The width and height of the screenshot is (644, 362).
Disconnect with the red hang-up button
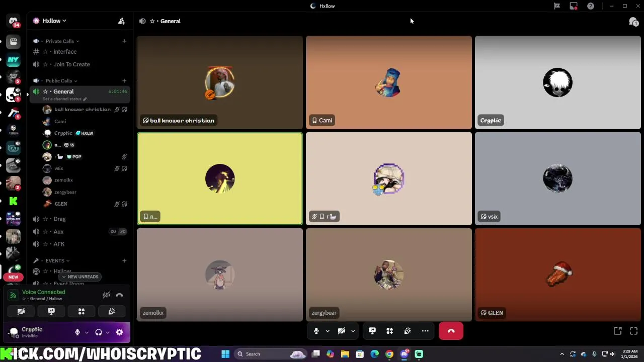[x=451, y=331]
